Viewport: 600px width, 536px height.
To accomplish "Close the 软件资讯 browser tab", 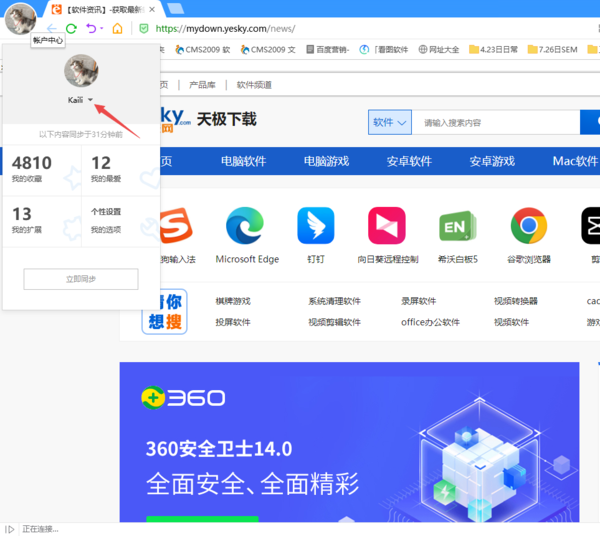I will [152, 10].
